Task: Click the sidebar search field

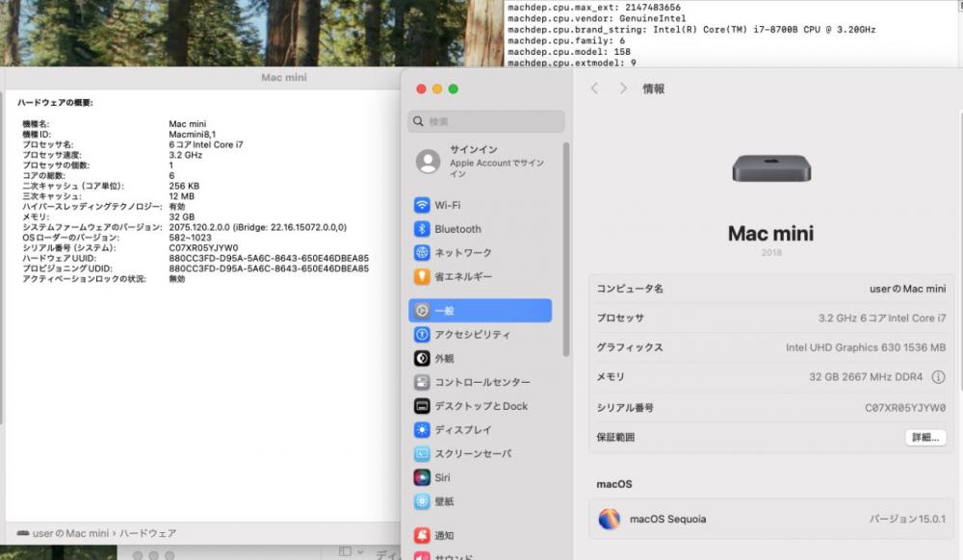Action: [x=485, y=121]
